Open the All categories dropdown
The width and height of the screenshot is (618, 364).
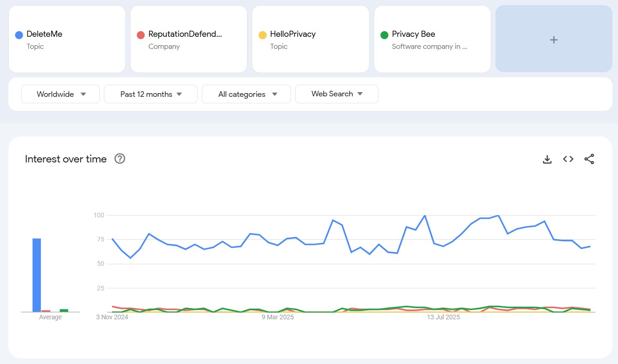(246, 94)
